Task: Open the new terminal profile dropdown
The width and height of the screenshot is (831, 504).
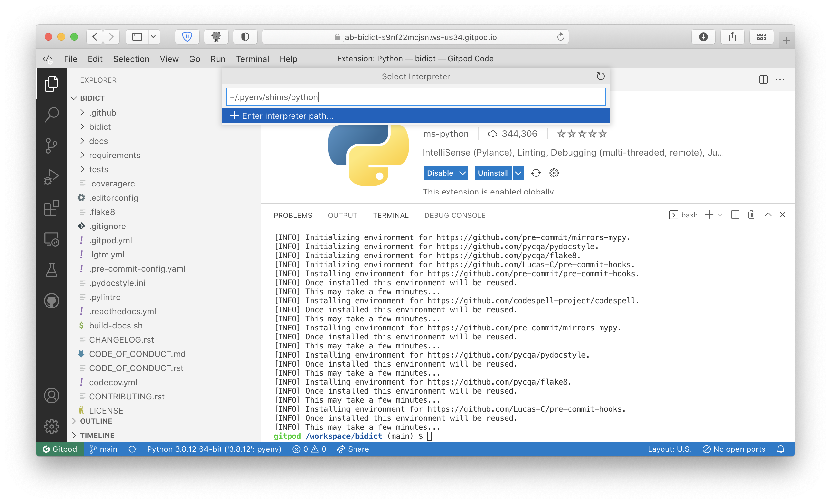Action: click(720, 215)
